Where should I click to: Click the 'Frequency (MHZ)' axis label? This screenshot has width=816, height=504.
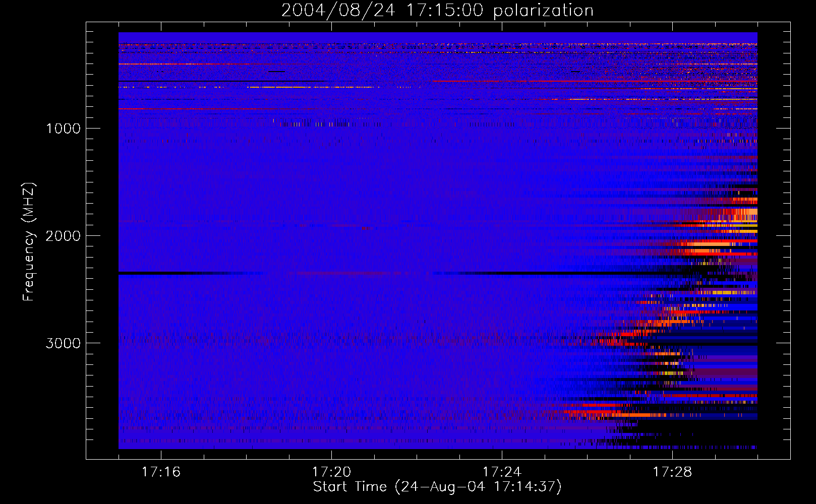pyautogui.click(x=28, y=242)
